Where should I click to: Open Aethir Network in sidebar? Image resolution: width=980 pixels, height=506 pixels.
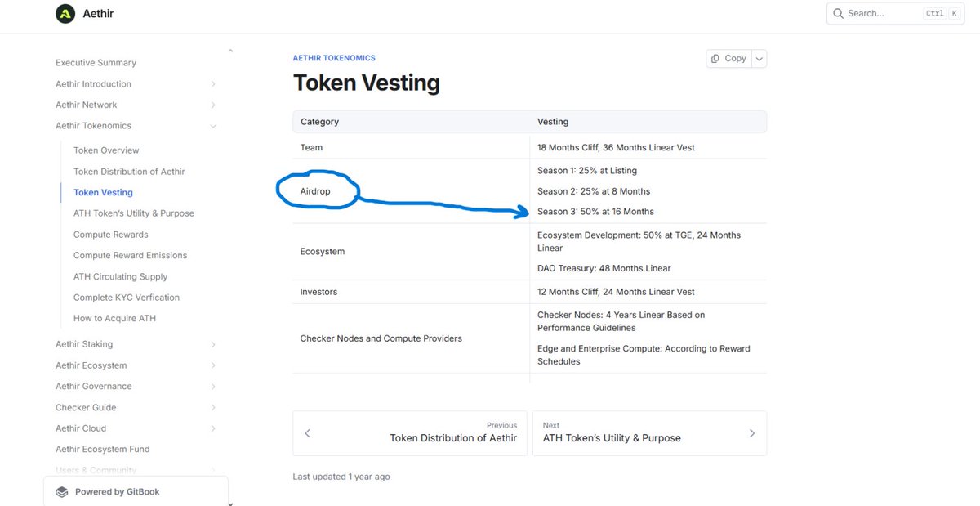coord(86,105)
